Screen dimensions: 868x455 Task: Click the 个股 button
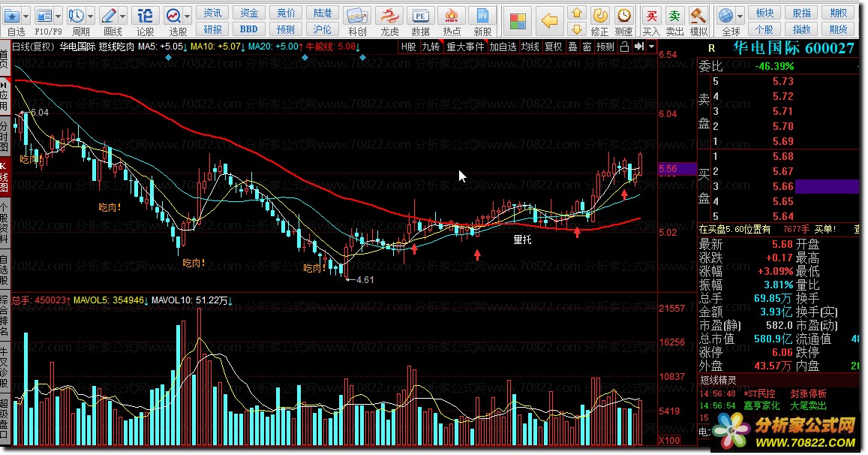(764, 29)
